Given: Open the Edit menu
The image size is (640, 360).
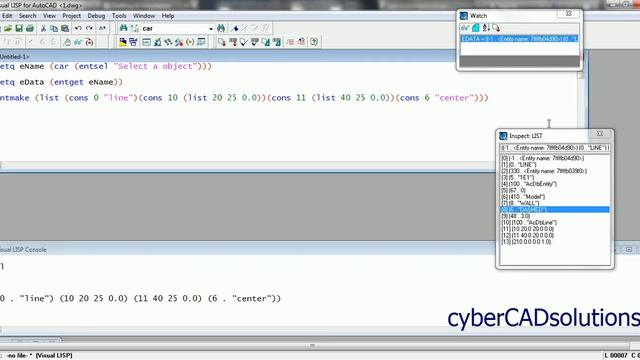Looking at the screenshot, I should pos(7,16).
